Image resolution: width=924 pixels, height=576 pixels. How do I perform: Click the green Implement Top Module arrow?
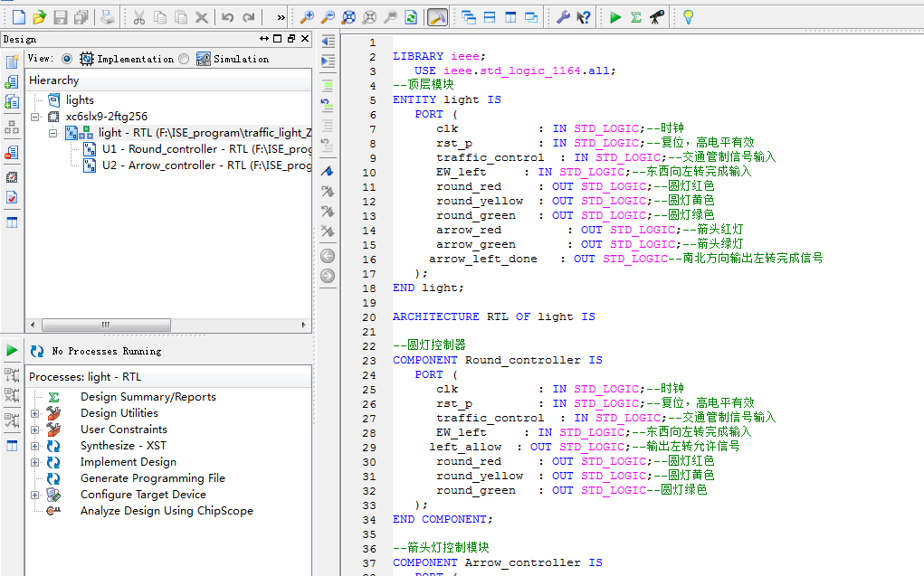point(615,17)
